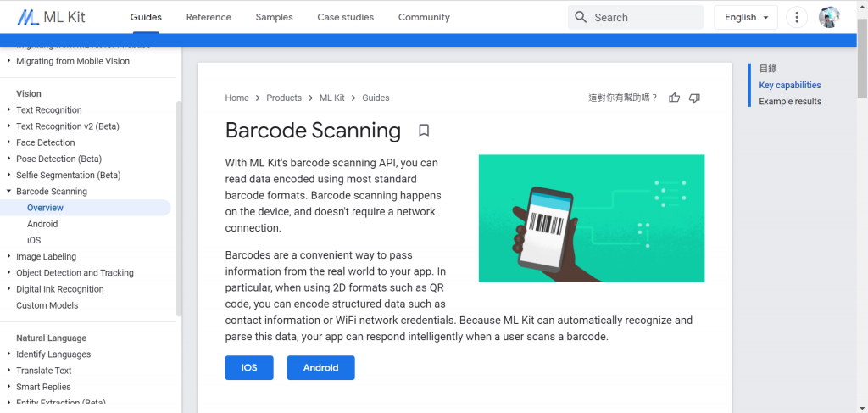Open the user profile avatar
This screenshot has width=868, height=413.
point(829,17)
